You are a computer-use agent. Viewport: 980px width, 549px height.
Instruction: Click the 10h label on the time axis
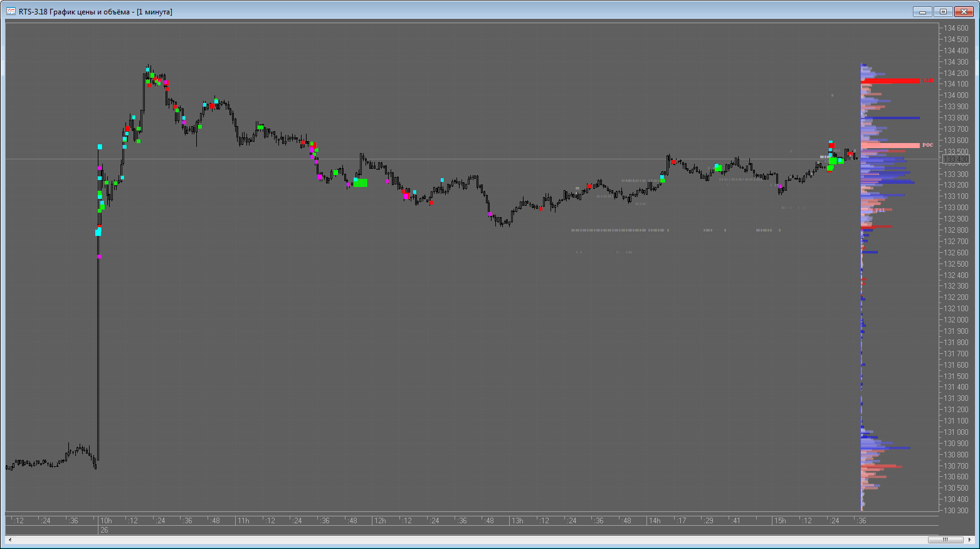pyautogui.click(x=106, y=521)
